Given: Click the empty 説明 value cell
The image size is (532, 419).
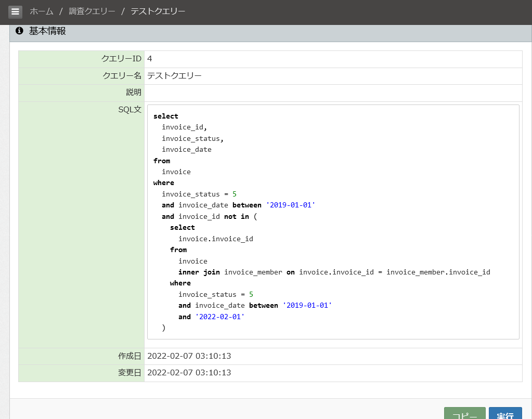Looking at the screenshot, I should [333, 93].
